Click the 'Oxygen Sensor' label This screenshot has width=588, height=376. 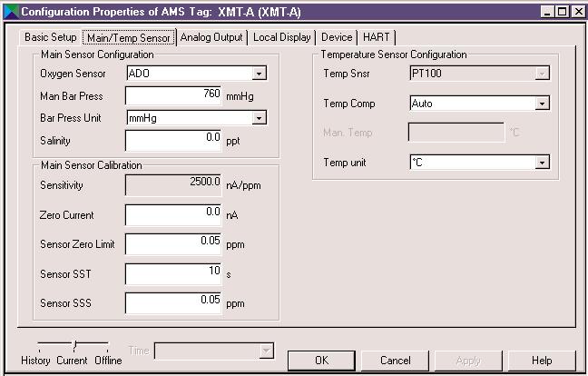[x=73, y=74]
